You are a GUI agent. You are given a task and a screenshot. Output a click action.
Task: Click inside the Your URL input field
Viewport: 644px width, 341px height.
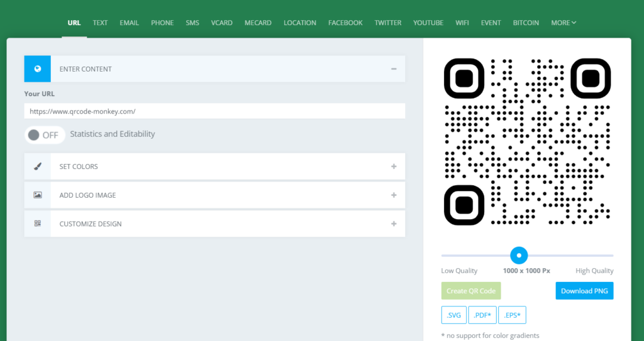click(x=214, y=111)
